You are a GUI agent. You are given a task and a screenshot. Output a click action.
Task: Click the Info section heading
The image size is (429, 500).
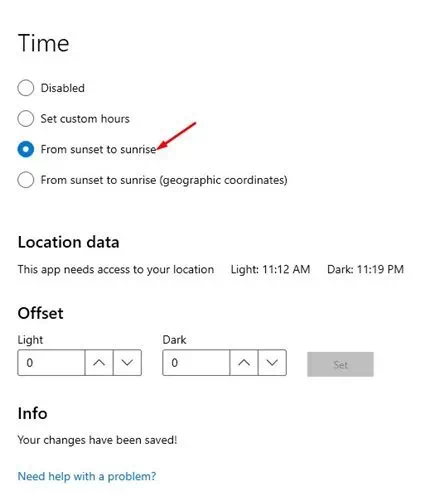pyautogui.click(x=32, y=413)
